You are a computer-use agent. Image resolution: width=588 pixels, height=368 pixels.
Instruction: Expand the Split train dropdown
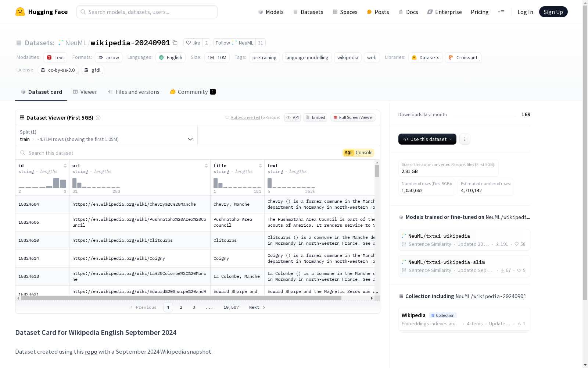click(x=106, y=135)
